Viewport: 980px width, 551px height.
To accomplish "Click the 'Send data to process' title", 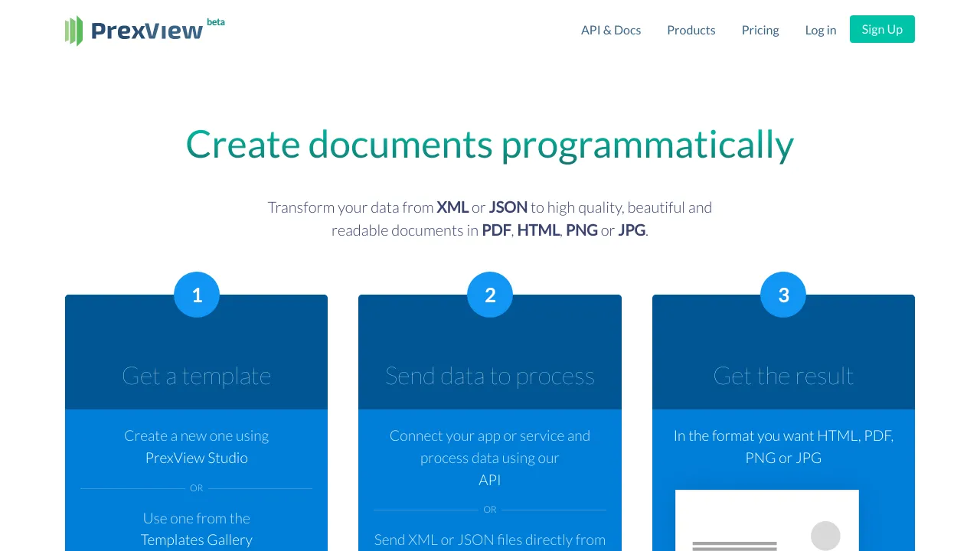I will coord(490,376).
